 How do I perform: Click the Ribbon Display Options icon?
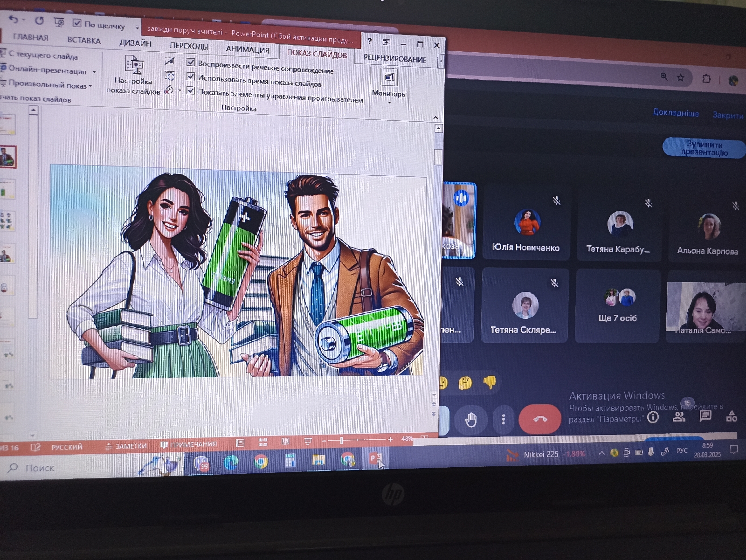(386, 42)
